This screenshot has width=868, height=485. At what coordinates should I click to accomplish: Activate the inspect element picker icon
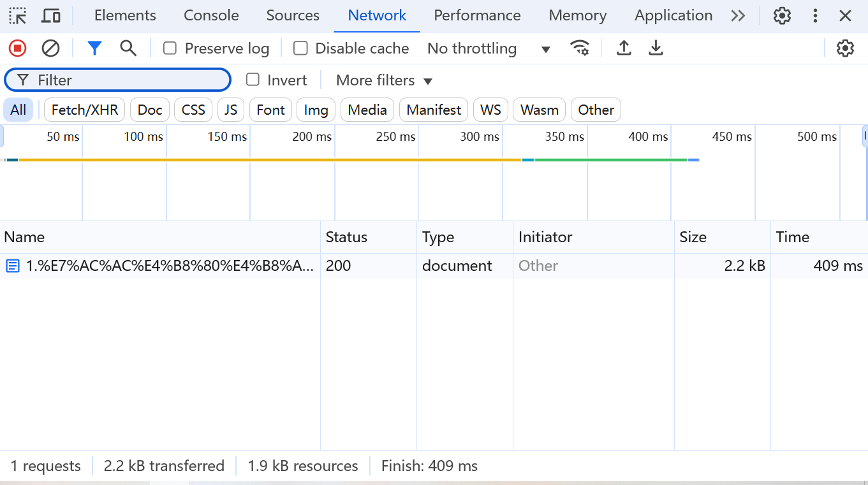pos(18,15)
